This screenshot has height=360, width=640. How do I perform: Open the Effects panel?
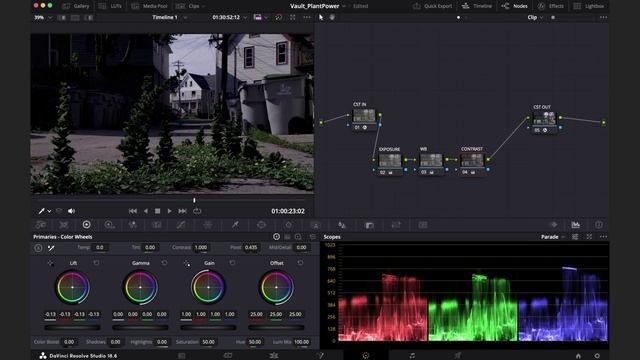click(x=551, y=6)
